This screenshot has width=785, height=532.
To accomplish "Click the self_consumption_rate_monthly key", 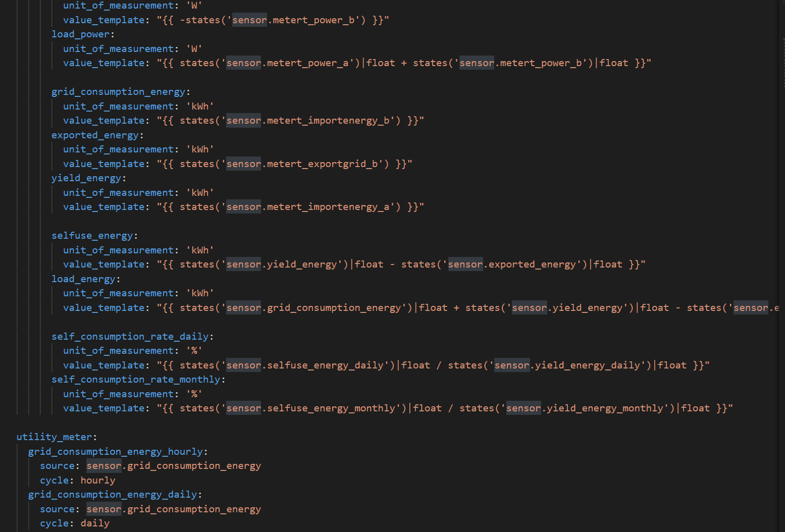I will pos(136,380).
